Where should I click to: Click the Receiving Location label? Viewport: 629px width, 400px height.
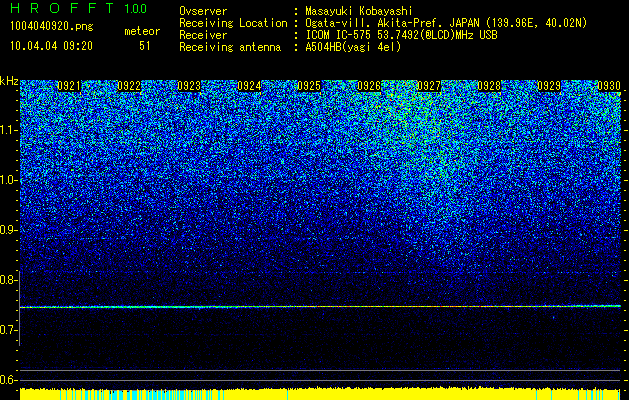pyautogui.click(x=233, y=23)
